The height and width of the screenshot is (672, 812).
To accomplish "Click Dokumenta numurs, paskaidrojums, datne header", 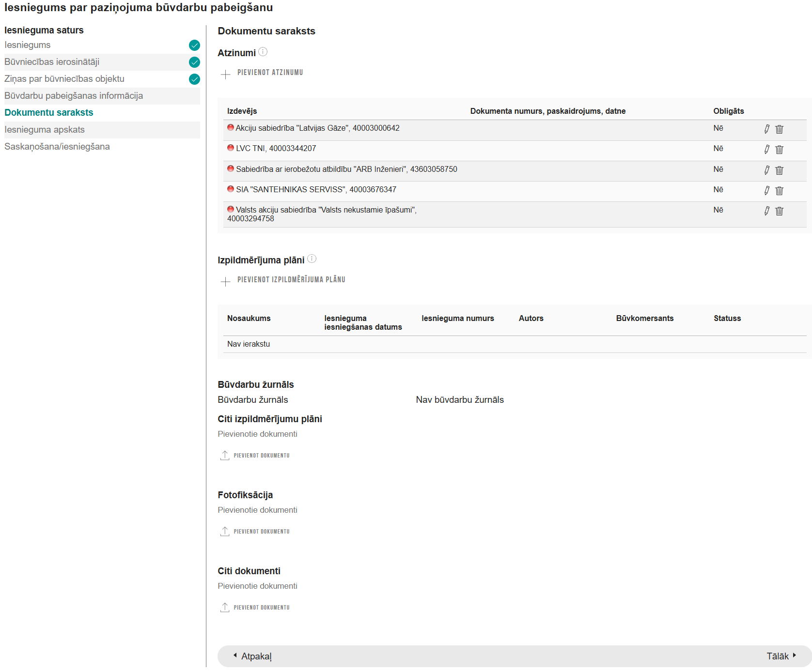I will (x=548, y=111).
